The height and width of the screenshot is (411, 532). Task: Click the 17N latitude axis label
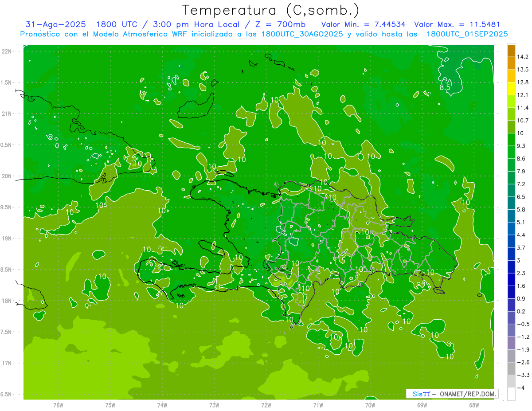pyautogui.click(x=7, y=363)
